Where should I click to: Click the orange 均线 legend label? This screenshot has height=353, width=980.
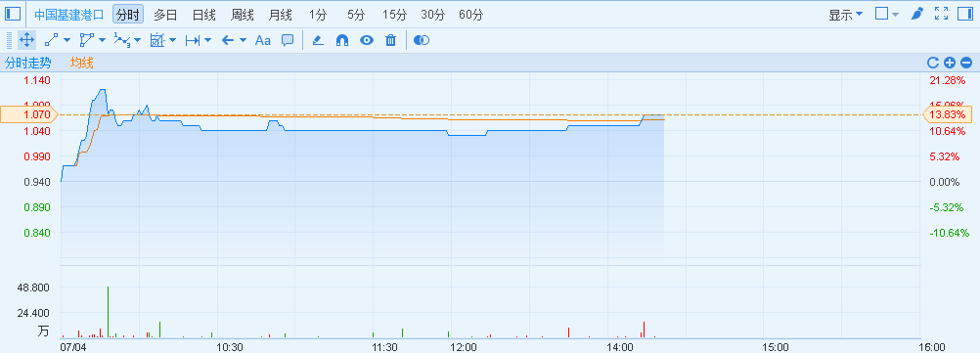click(82, 63)
